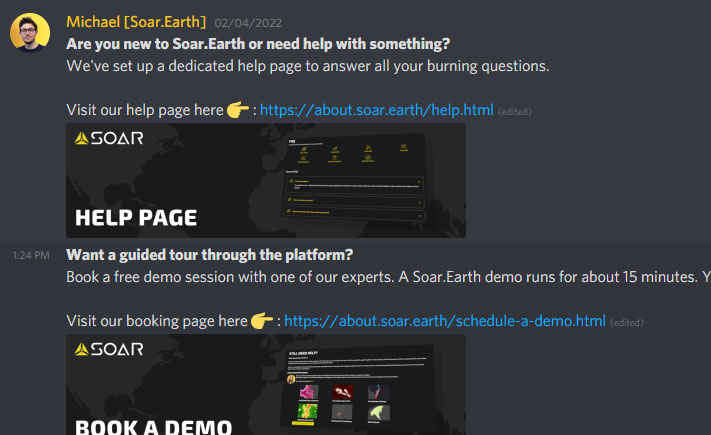Click the SOAR logo in BOOK A DEMO image
This screenshot has width=711, height=435.
tap(109, 349)
